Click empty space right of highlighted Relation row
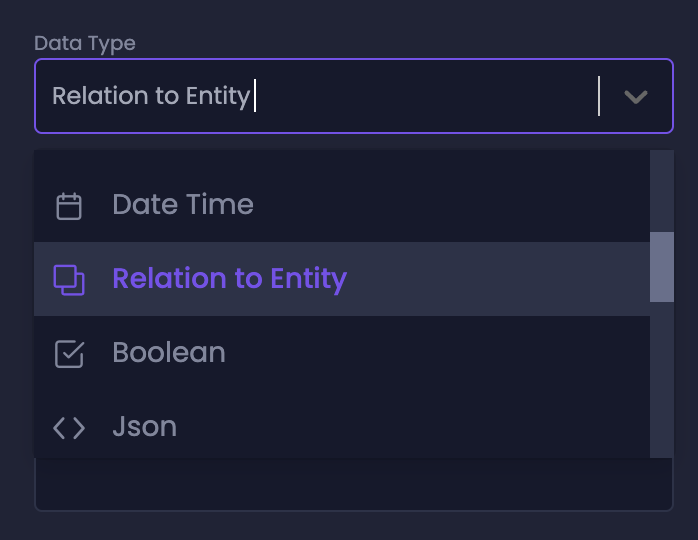 coord(500,279)
